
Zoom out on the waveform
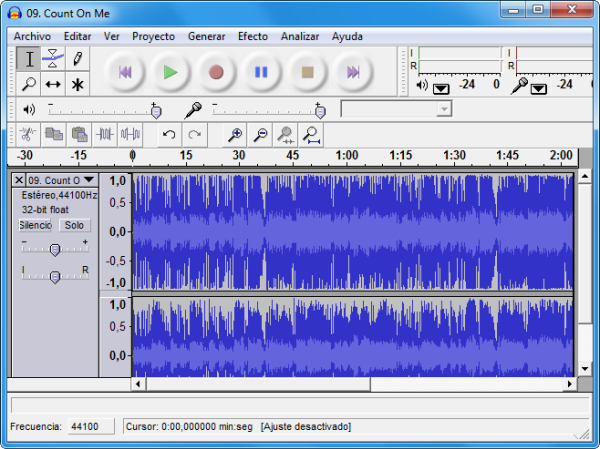point(260,134)
